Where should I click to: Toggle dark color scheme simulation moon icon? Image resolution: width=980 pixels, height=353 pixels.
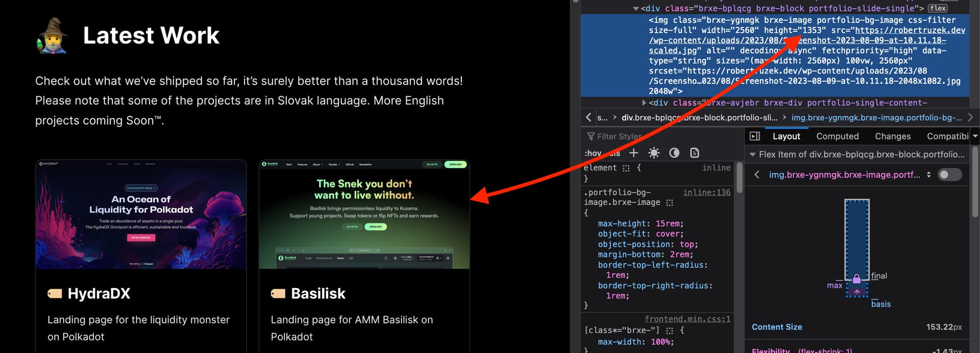pos(674,153)
